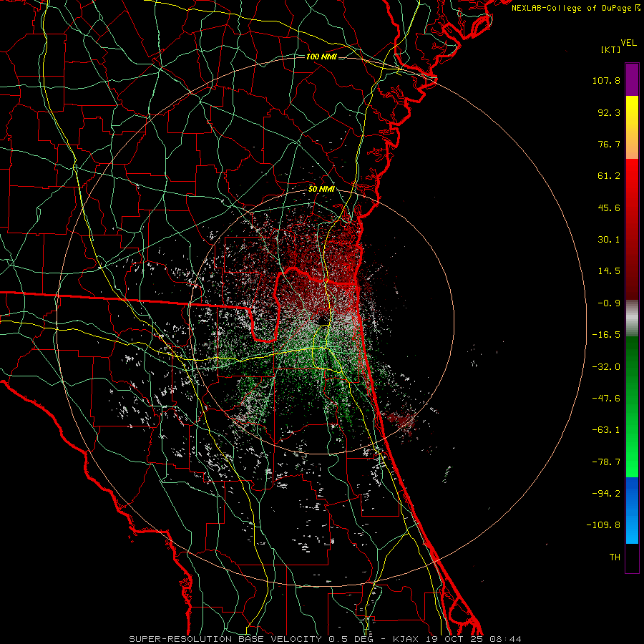The height and width of the screenshot is (644, 644).
Task: Click the -63.1 legend value
Action: tap(606, 430)
